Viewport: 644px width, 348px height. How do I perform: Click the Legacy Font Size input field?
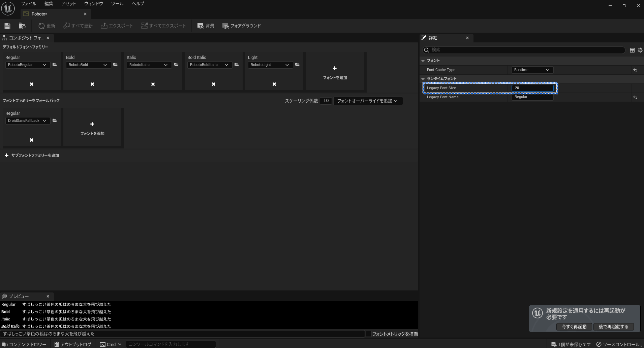[x=533, y=88]
